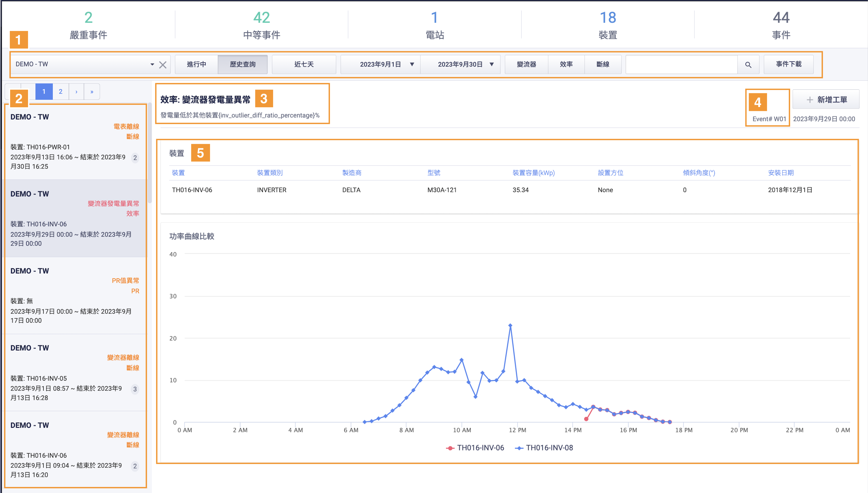This screenshot has height=493, width=868.
Task: Switch to the 進行中 tab
Action: [196, 64]
